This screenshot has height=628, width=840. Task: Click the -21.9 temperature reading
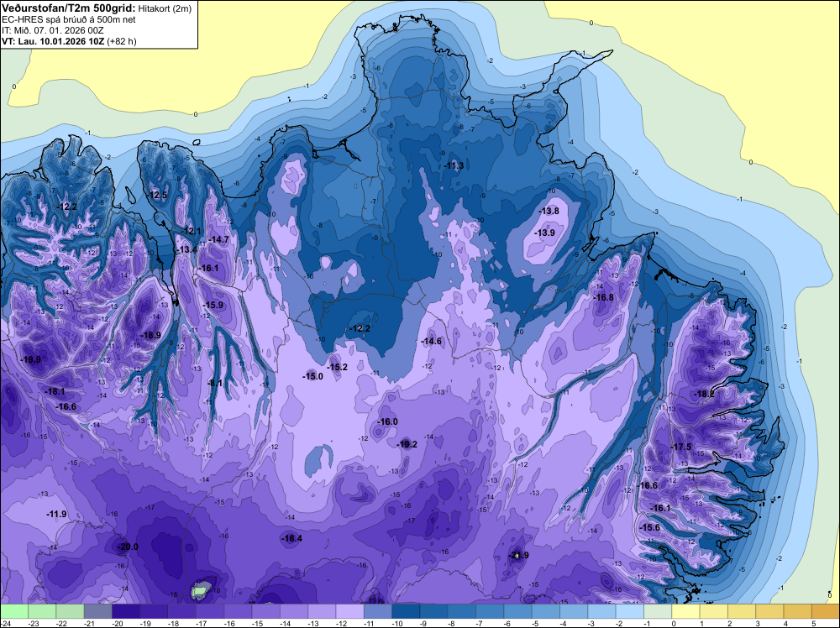tap(518, 555)
